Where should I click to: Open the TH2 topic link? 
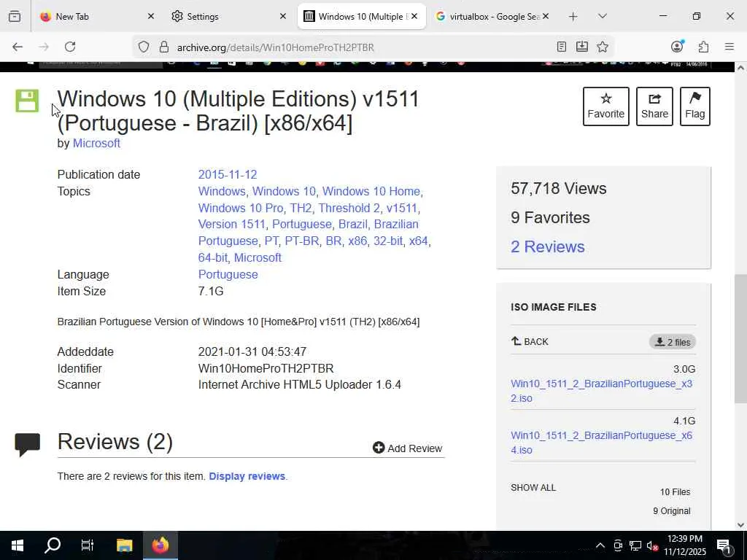[301, 208]
